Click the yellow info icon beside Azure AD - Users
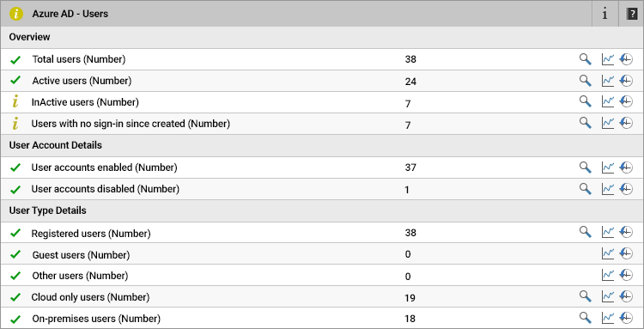Screen dimensions: 644x329 pyautogui.click(x=16, y=14)
